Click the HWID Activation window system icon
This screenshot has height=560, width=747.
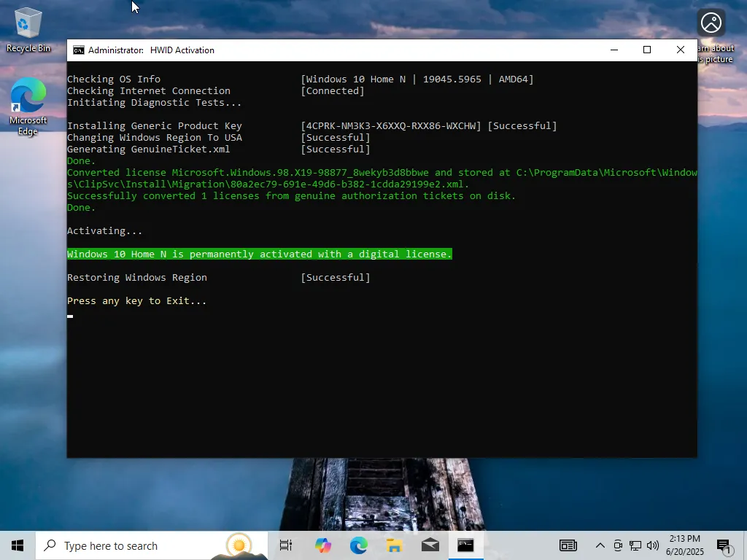[x=79, y=50]
